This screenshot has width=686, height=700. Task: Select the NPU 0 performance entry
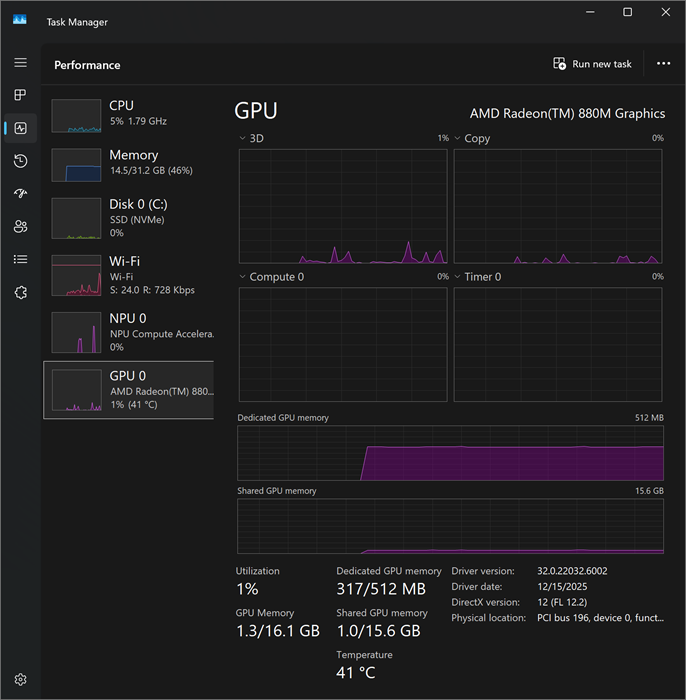pos(129,332)
